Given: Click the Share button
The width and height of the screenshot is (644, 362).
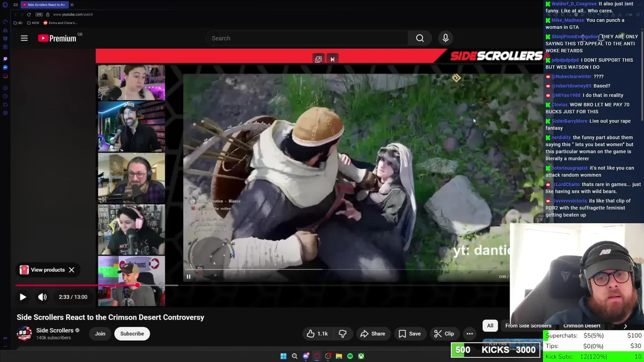Looking at the screenshot, I should click(x=372, y=333).
